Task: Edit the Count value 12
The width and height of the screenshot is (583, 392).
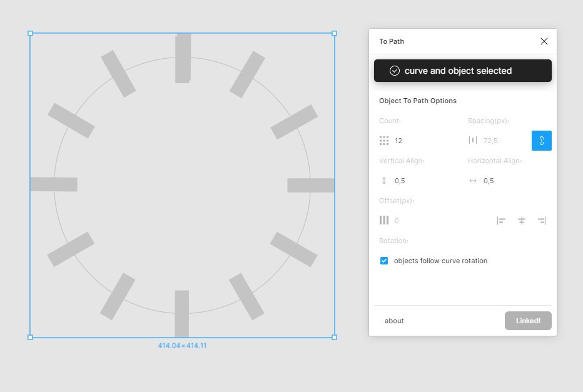Action: (x=398, y=141)
